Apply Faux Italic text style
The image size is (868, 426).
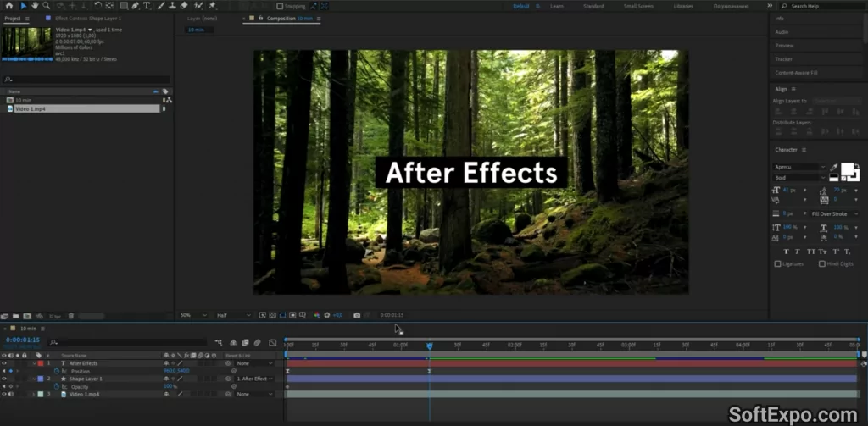(797, 252)
